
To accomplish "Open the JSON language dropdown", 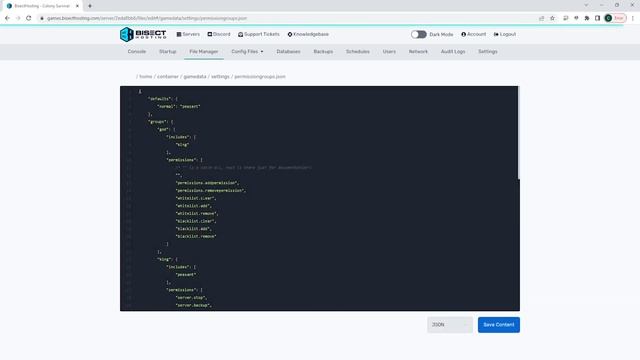I will [450, 325].
